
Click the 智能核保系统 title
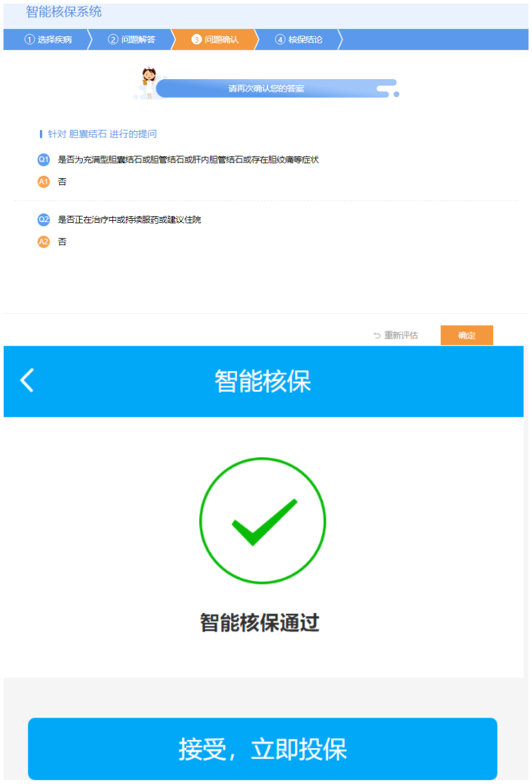64,12
